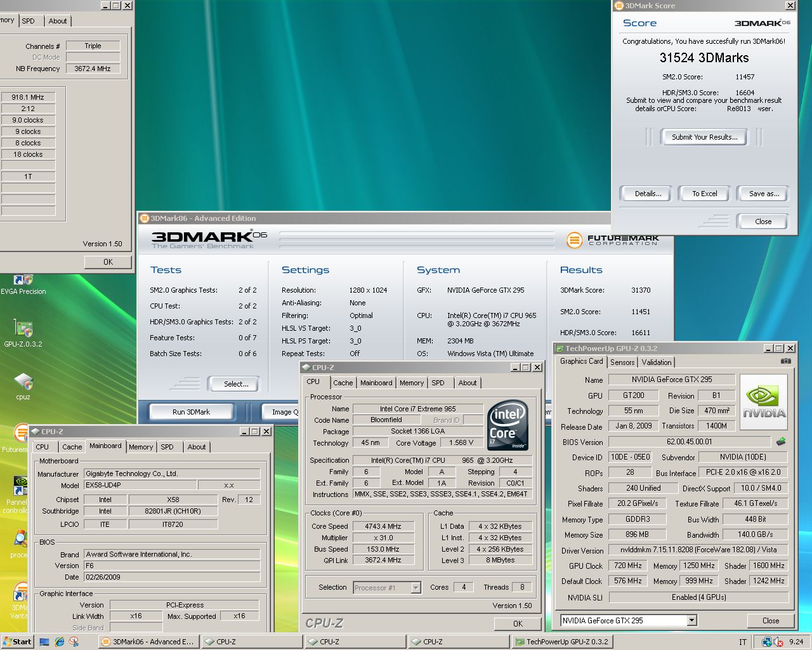Image resolution: width=812 pixels, height=650 pixels.
Task: Click the BIOS date 02/26/2009 value
Action: pyautogui.click(x=172, y=577)
